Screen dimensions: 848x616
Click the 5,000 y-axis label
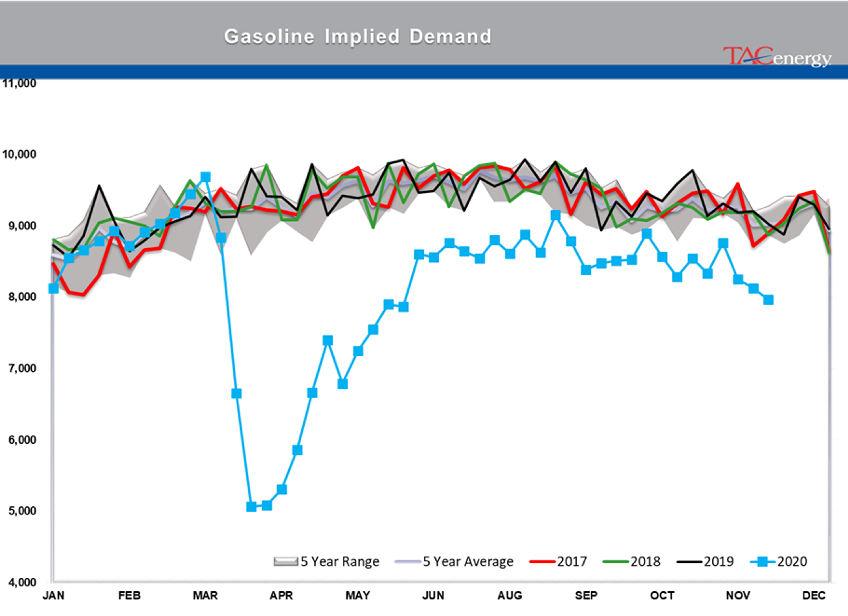[22, 510]
